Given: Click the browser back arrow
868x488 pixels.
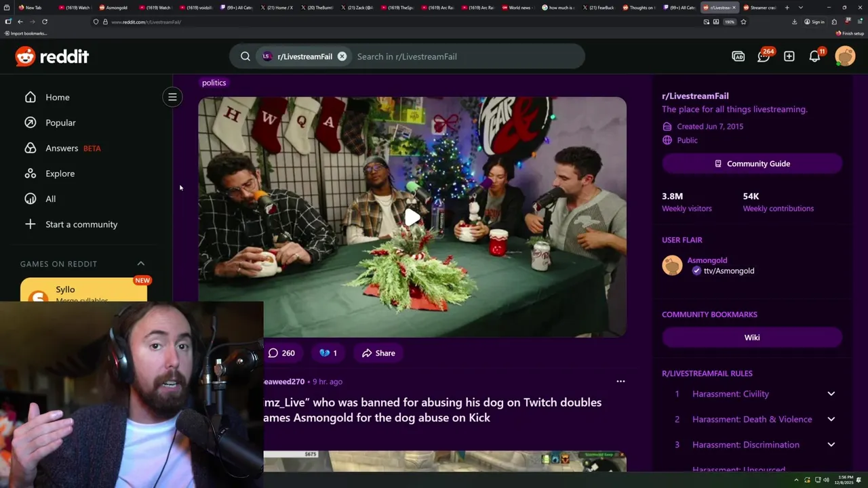Looking at the screenshot, I should [x=20, y=22].
